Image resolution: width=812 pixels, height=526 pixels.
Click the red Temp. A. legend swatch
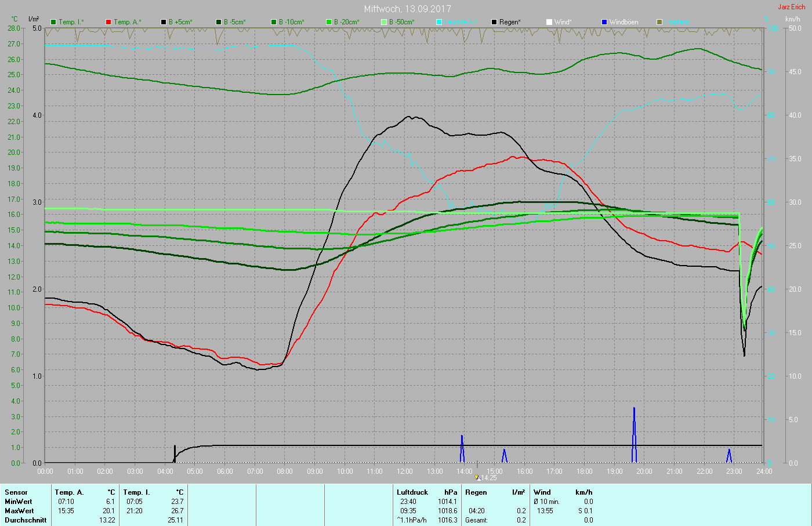[109, 22]
